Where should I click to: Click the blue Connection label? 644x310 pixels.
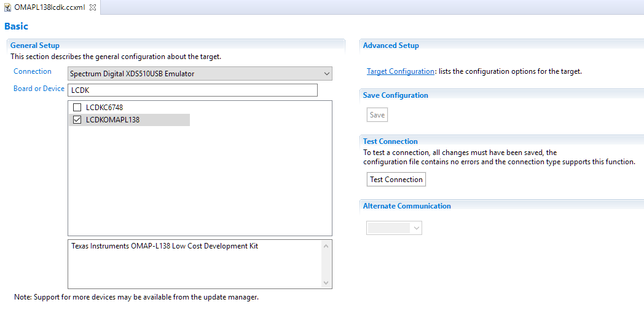(x=33, y=71)
